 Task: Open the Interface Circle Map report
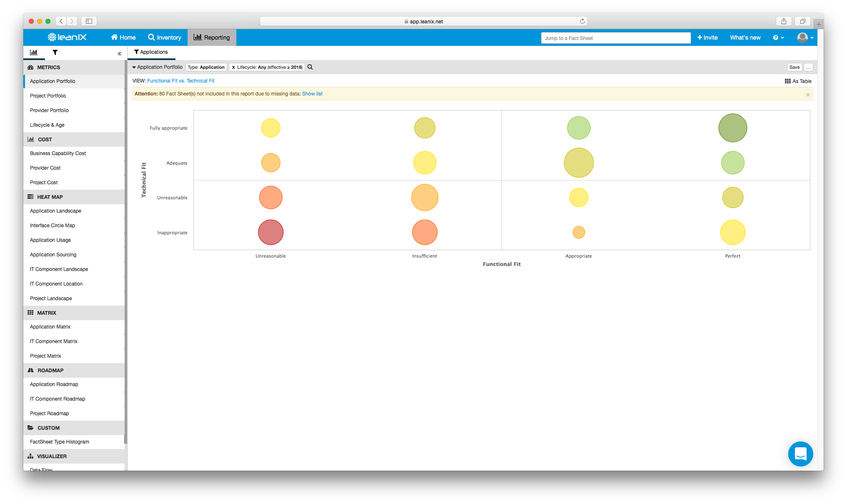[x=53, y=226]
